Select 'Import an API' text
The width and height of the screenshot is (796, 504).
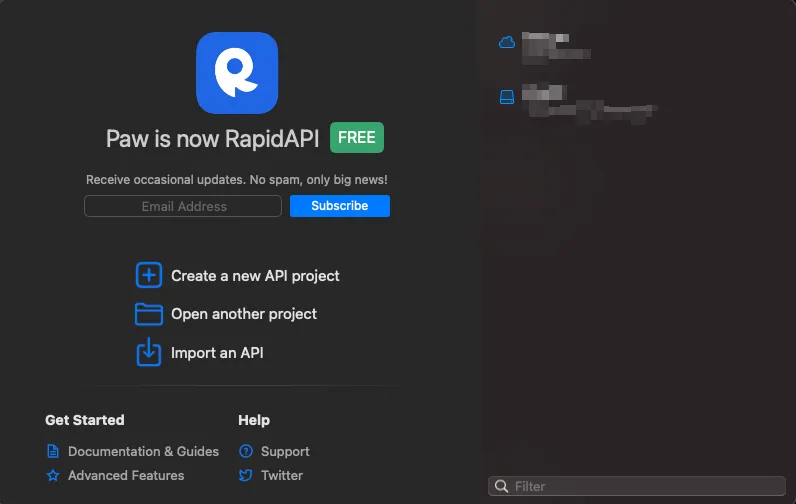(x=217, y=352)
